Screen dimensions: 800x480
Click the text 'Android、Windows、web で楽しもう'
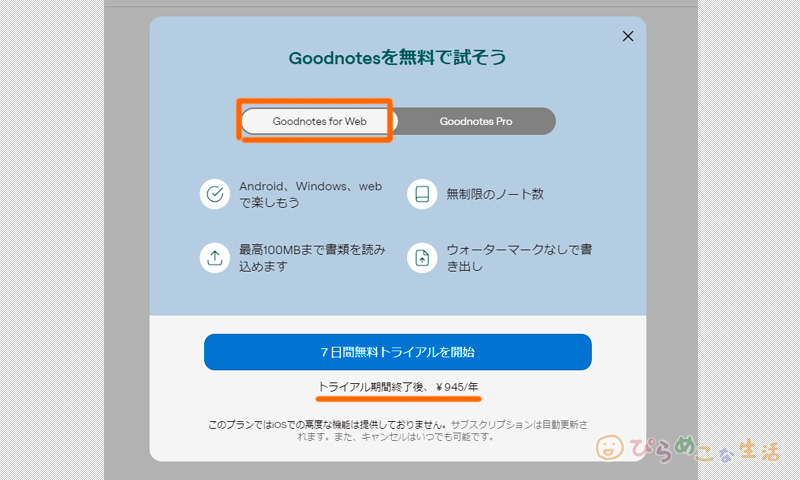310,194
